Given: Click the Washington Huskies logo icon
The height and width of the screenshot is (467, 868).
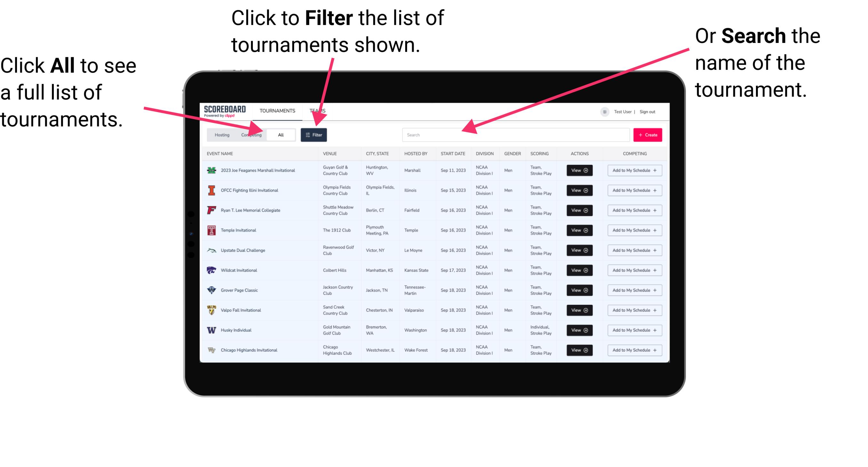Looking at the screenshot, I should [x=212, y=330].
